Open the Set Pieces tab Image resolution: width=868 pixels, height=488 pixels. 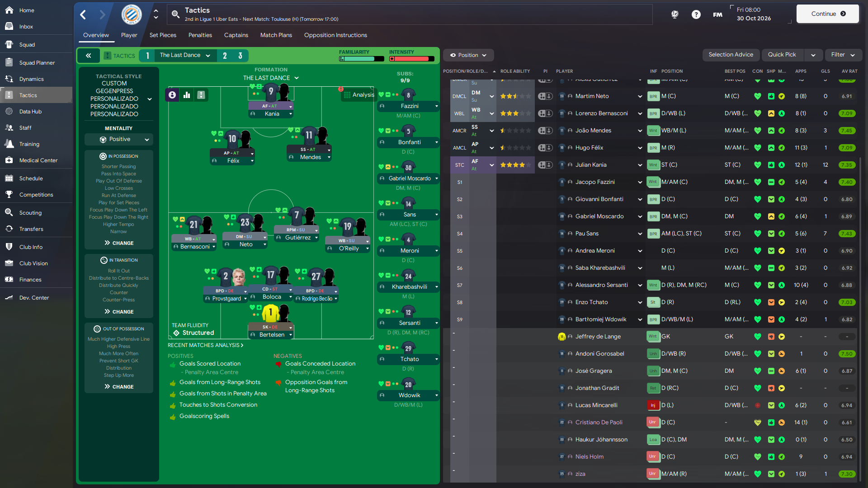[163, 35]
